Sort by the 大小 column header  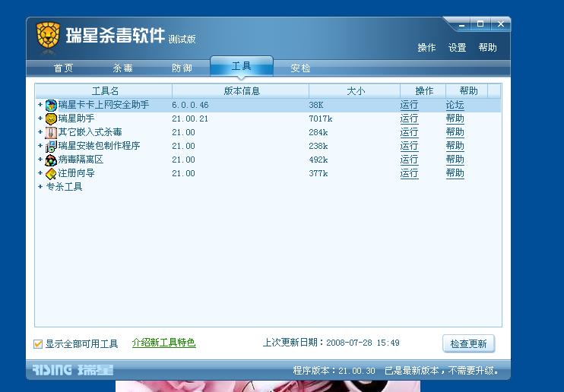[x=355, y=91]
